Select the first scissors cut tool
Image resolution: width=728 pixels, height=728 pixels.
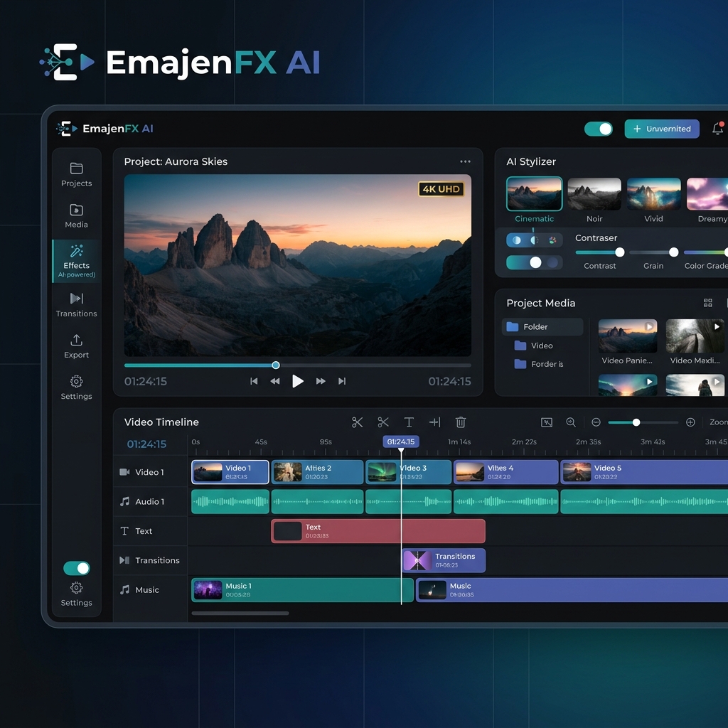[x=357, y=422]
